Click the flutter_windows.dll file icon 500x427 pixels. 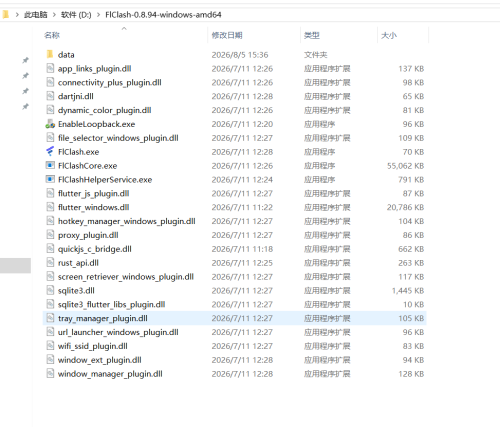(x=50, y=207)
